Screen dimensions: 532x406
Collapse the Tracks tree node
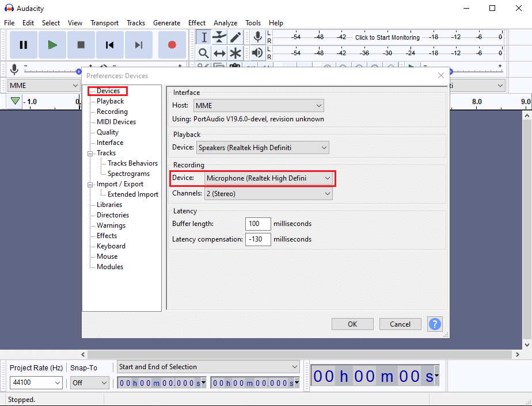[x=90, y=153]
